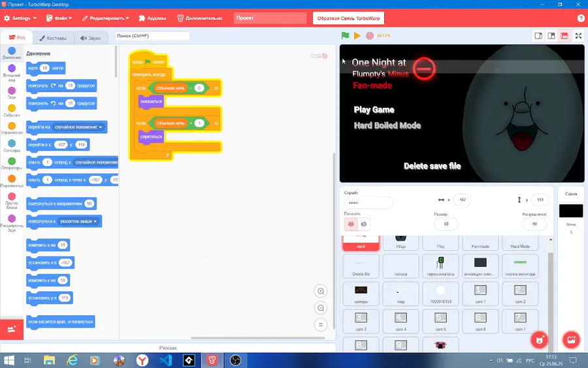This screenshot has width=588, height=368.
Task: Open the My Blocks (Другие блоки) category
Action: pos(12,201)
